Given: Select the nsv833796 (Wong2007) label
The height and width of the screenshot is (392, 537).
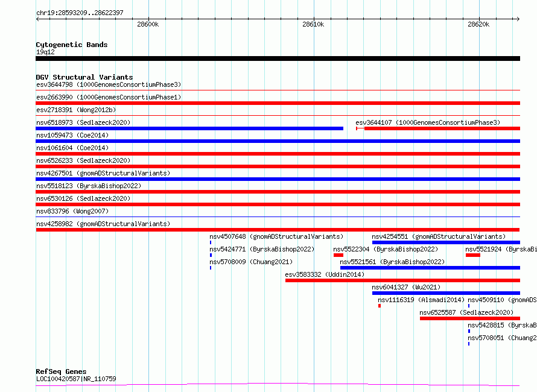Looking at the screenshot, I should [72, 211].
